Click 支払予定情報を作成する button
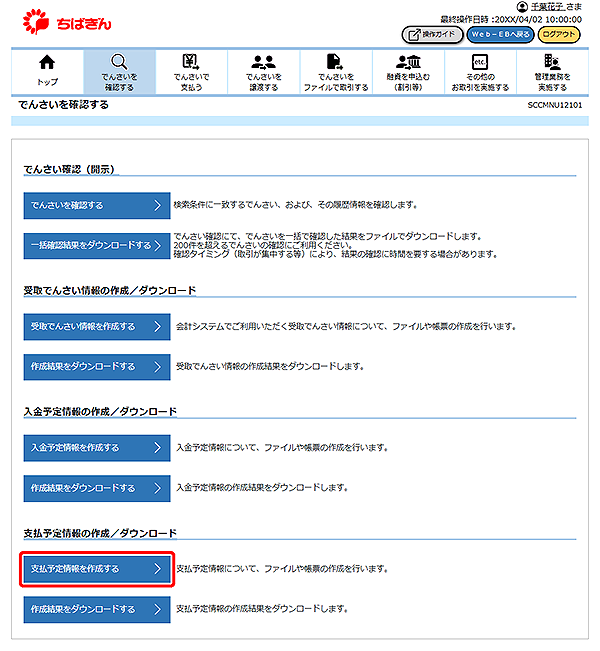 pos(97,569)
